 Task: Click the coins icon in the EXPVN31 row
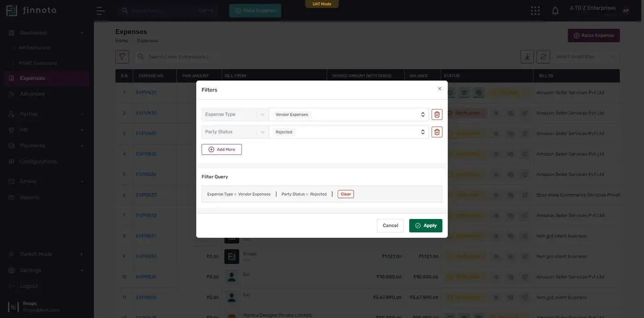coord(479,93)
